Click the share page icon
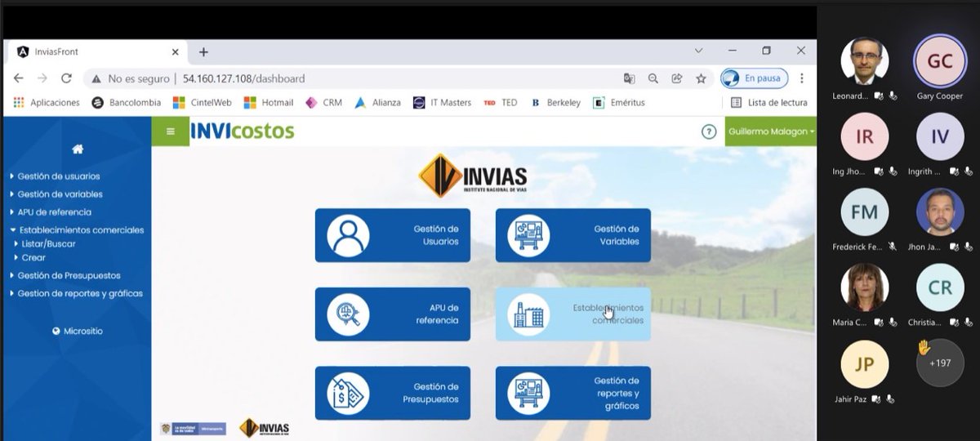This screenshot has width=980, height=441. [x=677, y=78]
